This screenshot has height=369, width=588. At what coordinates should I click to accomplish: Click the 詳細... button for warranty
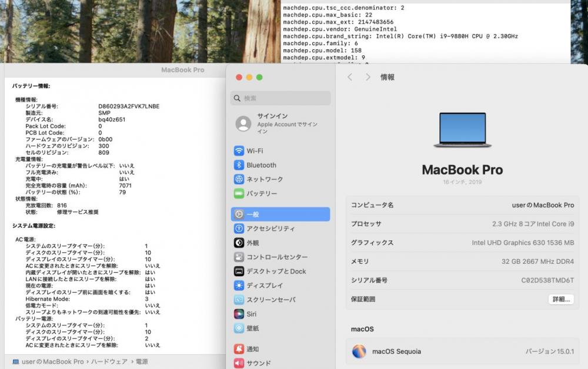pos(561,299)
